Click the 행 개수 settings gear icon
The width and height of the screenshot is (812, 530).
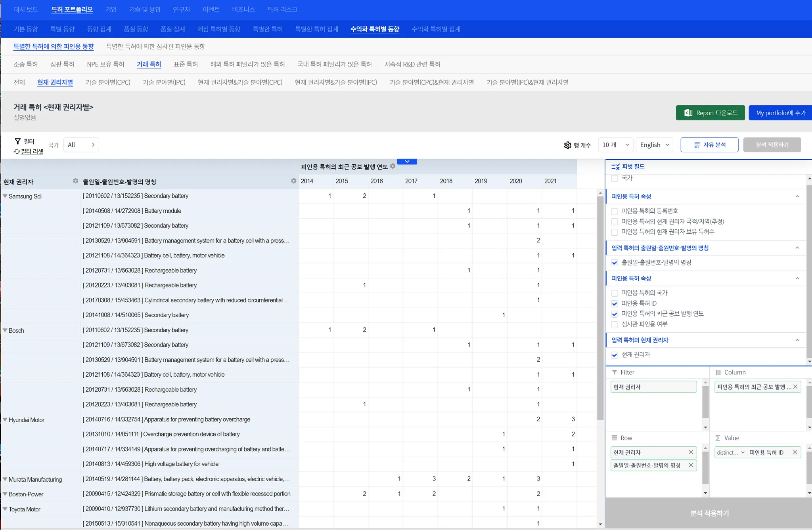tap(567, 145)
